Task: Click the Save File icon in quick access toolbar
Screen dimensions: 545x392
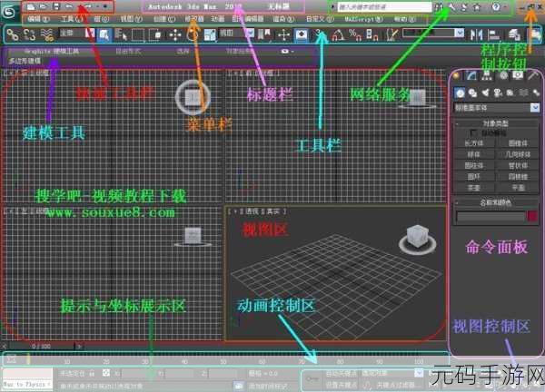Action: click(x=56, y=6)
